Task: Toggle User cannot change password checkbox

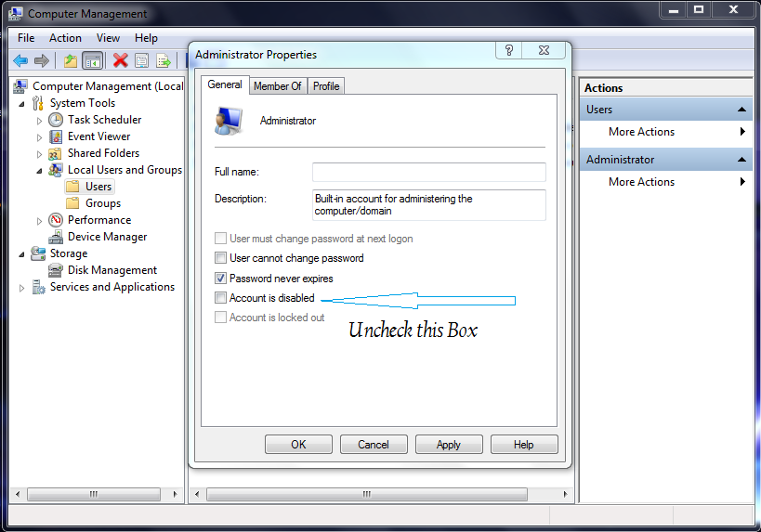Action: [x=220, y=258]
